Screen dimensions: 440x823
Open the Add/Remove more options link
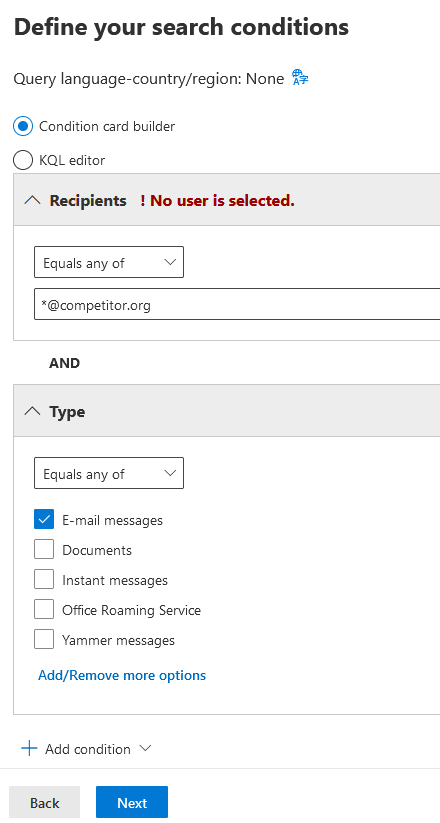pyautogui.click(x=122, y=675)
